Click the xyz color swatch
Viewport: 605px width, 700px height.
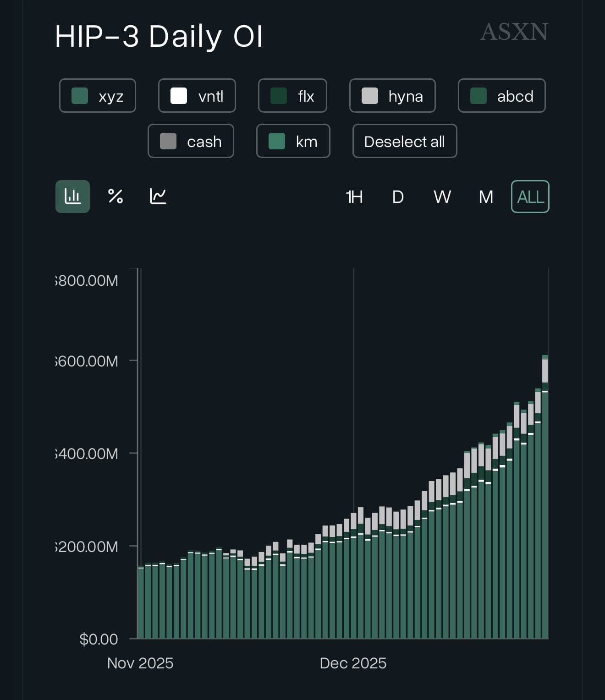(x=80, y=96)
